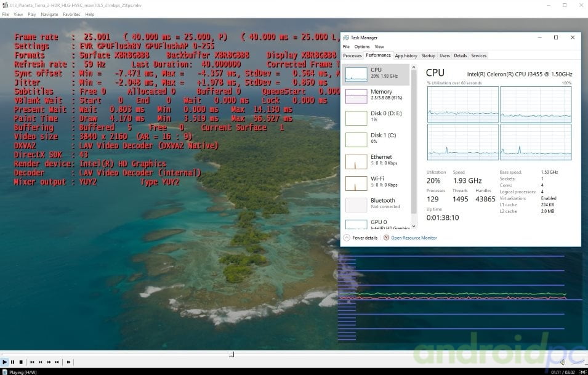The width and height of the screenshot is (588, 375).
Task: Step forward one frame
Action: [68, 362]
